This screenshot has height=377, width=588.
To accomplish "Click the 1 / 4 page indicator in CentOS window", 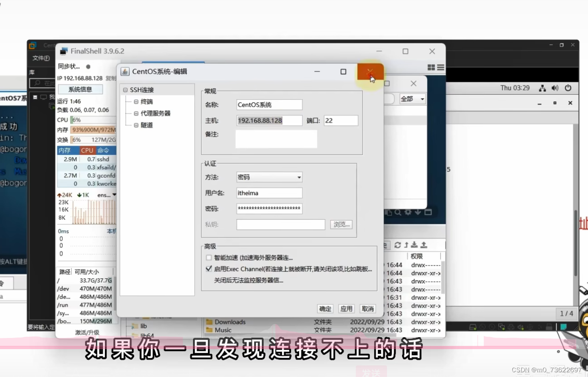I will 566,314.
